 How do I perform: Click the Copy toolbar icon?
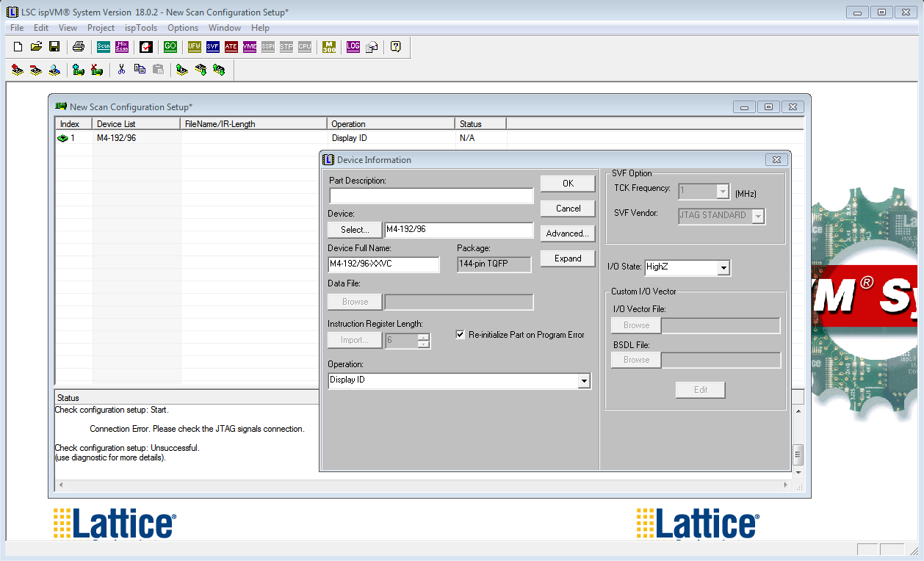pyautogui.click(x=140, y=70)
